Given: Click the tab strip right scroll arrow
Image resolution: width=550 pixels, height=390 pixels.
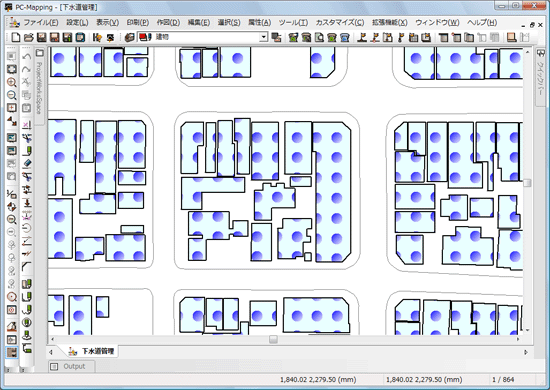Looking at the screenshot, I should click(x=526, y=352).
